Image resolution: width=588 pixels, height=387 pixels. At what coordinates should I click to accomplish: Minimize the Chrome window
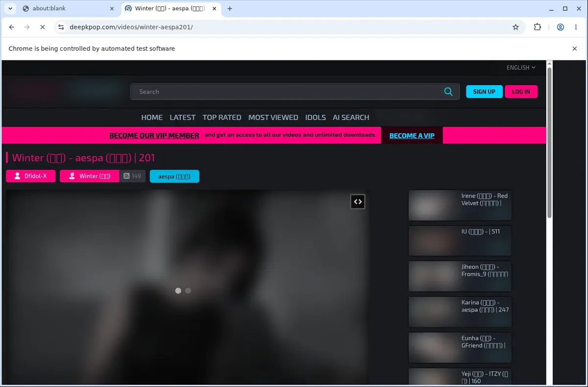[x=552, y=8]
